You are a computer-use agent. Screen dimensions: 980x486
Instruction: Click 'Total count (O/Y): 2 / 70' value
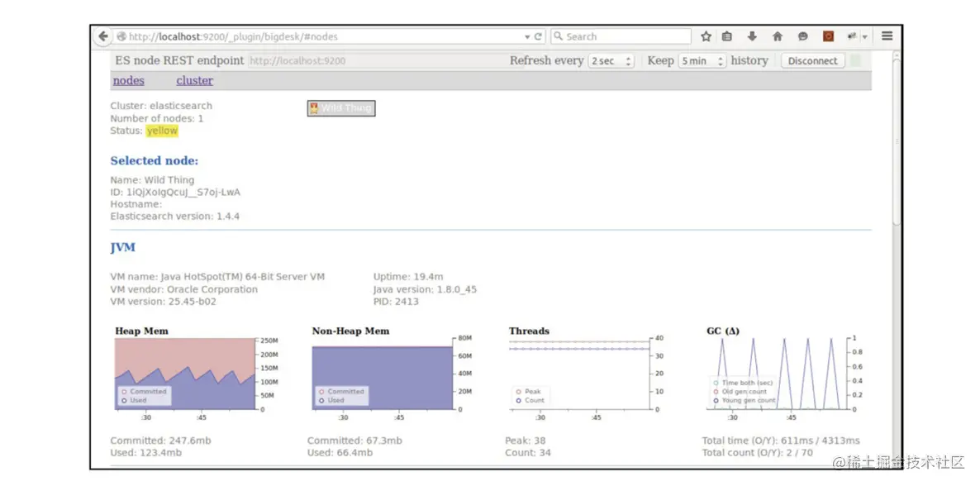click(758, 453)
